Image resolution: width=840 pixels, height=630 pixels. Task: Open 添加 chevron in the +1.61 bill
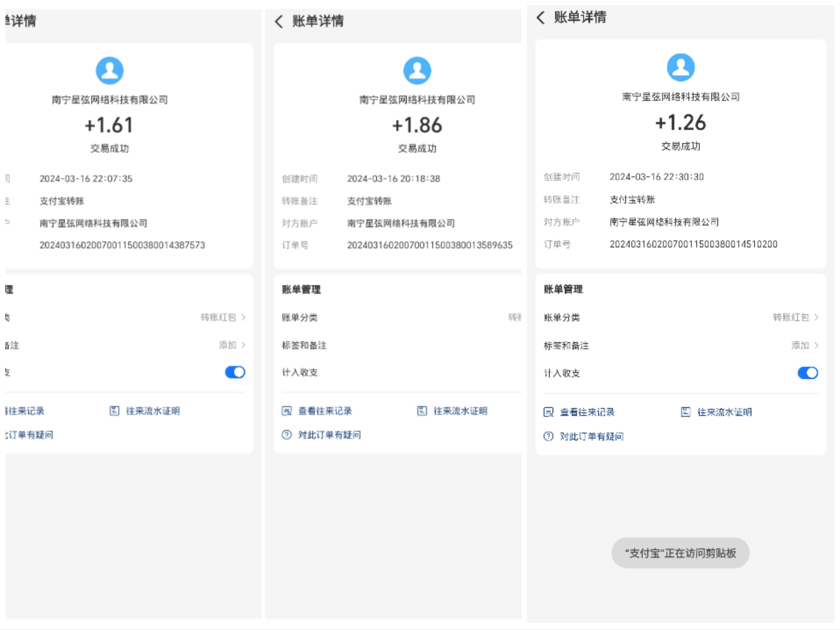click(243, 345)
